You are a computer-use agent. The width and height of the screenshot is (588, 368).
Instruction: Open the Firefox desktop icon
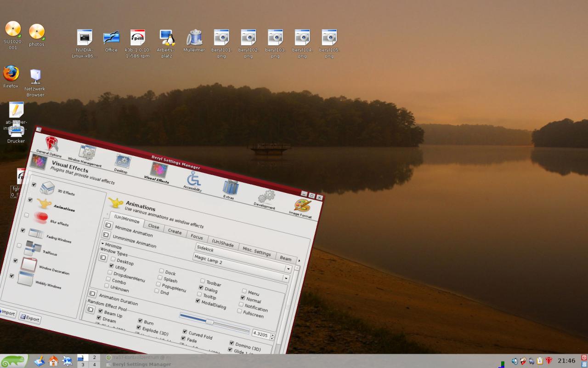(x=11, y=73)
